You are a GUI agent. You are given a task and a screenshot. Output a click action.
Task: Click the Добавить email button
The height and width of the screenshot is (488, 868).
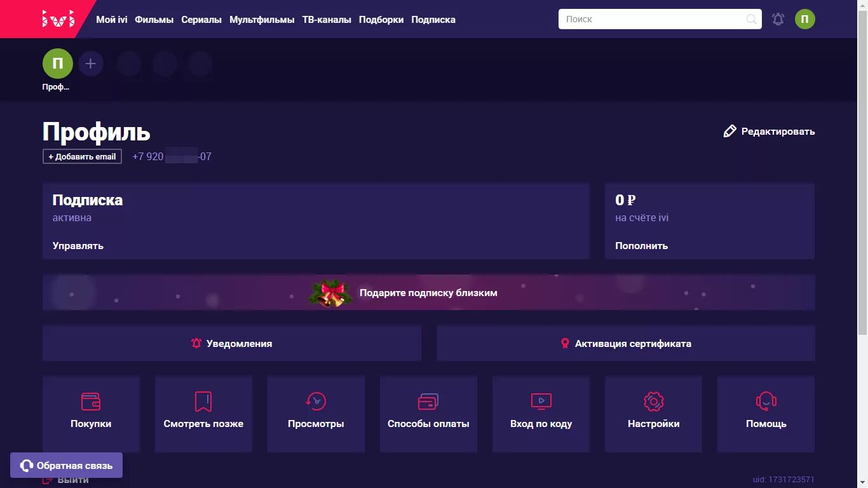[82, 156]
